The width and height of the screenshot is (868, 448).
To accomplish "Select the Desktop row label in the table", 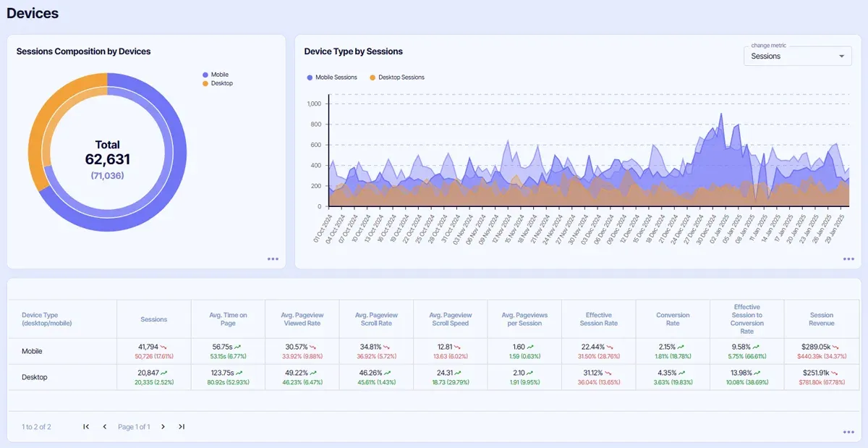I will coord(34,377).
